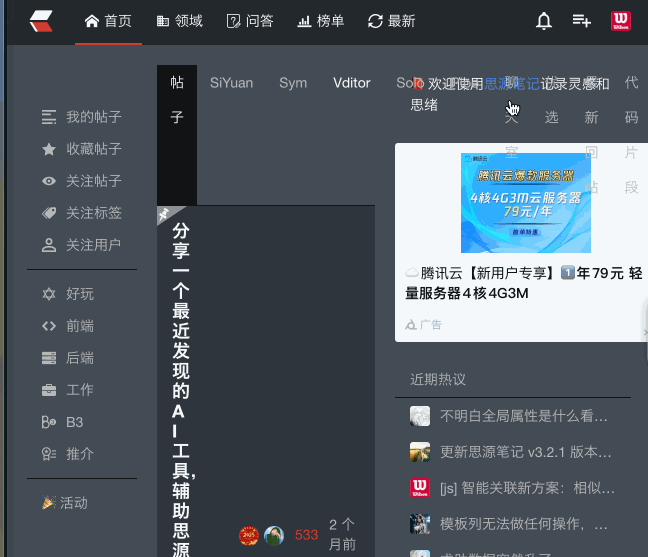Click the code brackets icon beside 前端

point(49,326)
